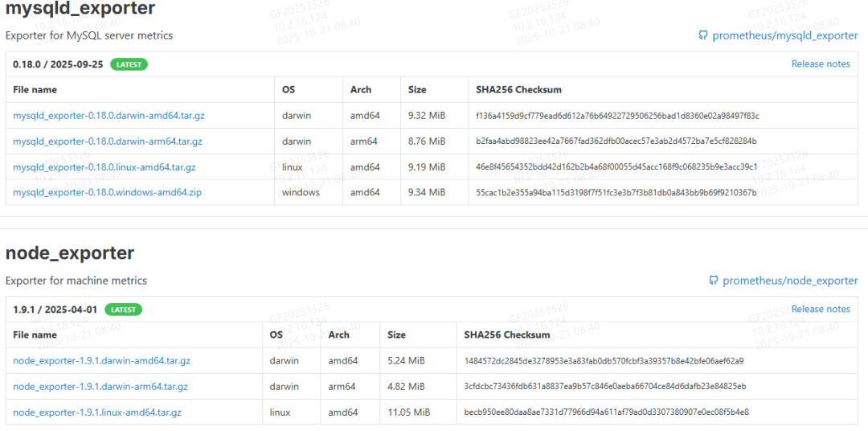Click the GitHub icon beside prometheus/node_exporter
Image resolution: width=868 pixels, height=431 pixels.
click(x=714, y=281)
